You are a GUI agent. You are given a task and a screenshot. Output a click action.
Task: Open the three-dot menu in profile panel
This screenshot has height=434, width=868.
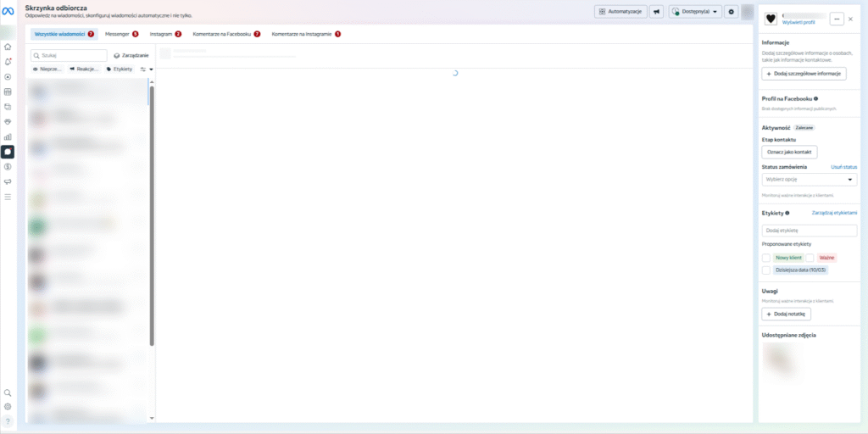coord(836,19)
